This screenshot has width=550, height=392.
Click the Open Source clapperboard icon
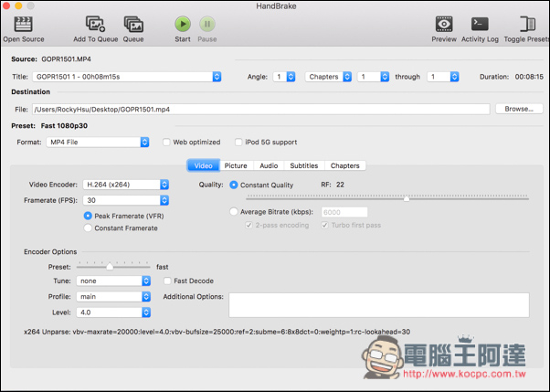click(24, 25)
